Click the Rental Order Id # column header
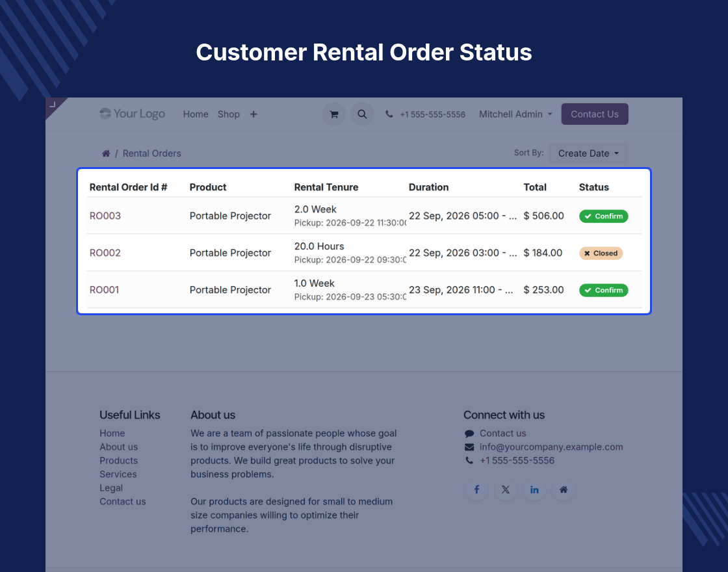728x572 pixels. click(128, 187)
